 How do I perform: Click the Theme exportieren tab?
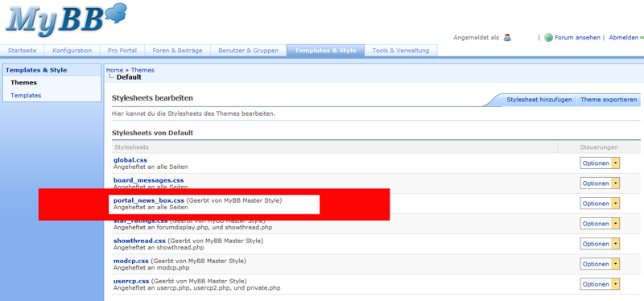(609, 100)
